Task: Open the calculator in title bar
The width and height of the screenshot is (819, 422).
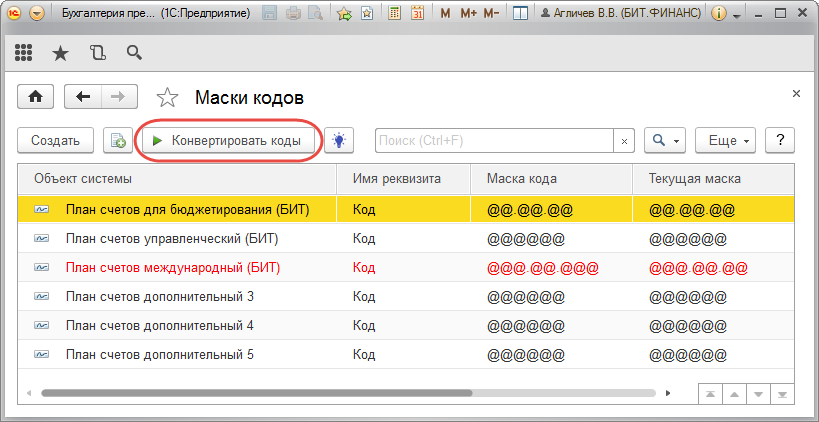Action: point(395,15)
